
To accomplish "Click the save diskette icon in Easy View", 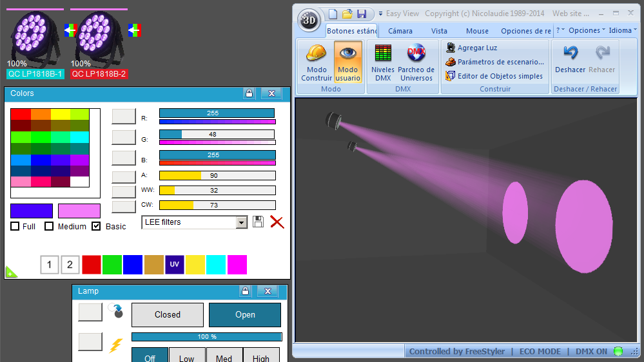I will (x=362, y=14).
